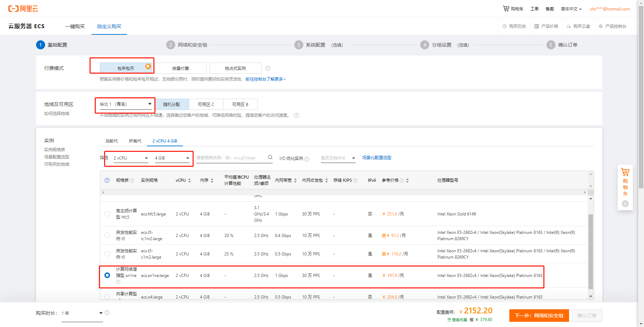Click the table's horizontal scroll left arrow

pos(103,192)
